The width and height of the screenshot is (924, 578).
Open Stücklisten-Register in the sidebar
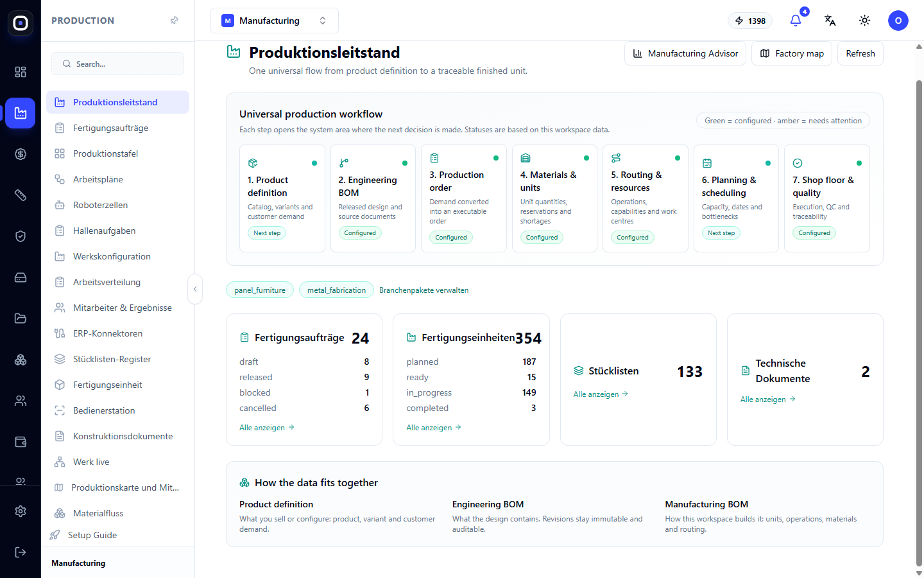[x=117, y=359]
